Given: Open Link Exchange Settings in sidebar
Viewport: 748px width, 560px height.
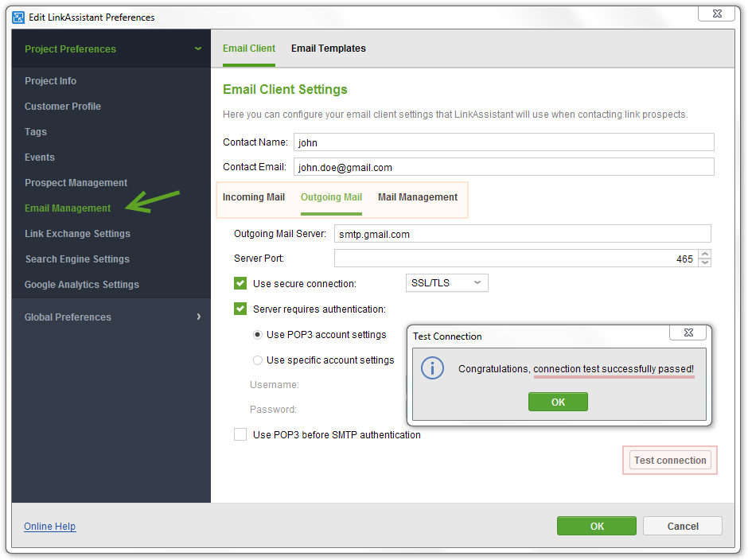Looking at the screenshot, I should (77, 234).
